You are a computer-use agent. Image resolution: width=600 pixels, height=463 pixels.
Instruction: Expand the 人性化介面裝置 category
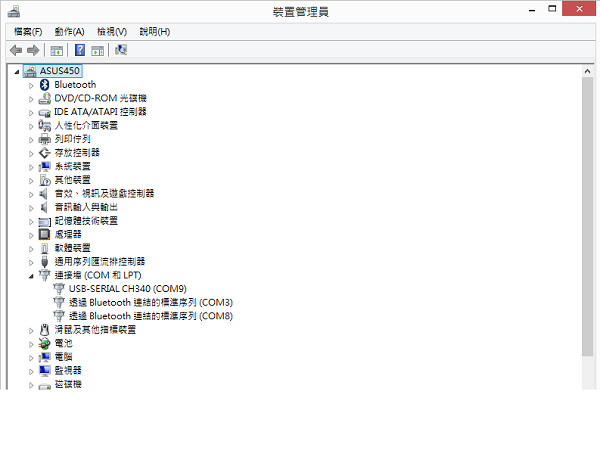(31, 127)
